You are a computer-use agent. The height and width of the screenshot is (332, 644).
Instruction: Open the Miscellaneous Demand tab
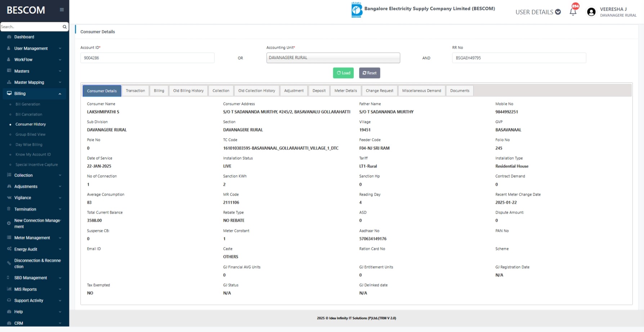(x=422, y=91)
